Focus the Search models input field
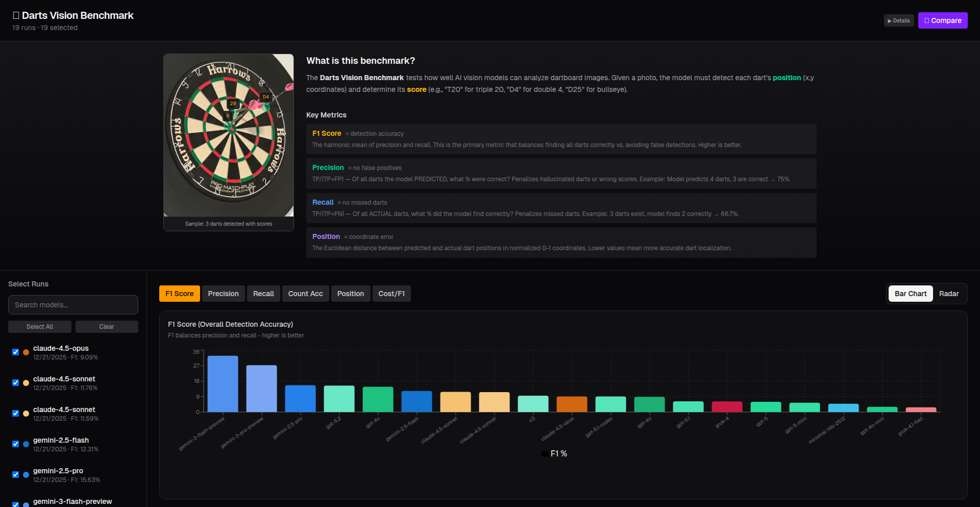Viewport: 980px width, 507px height. (73, 305)
